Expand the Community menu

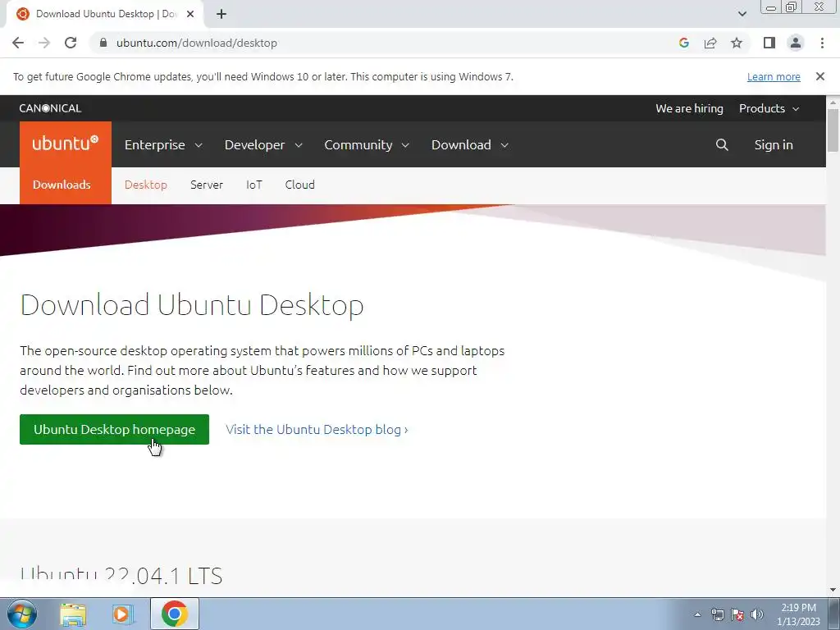[367, 144]
